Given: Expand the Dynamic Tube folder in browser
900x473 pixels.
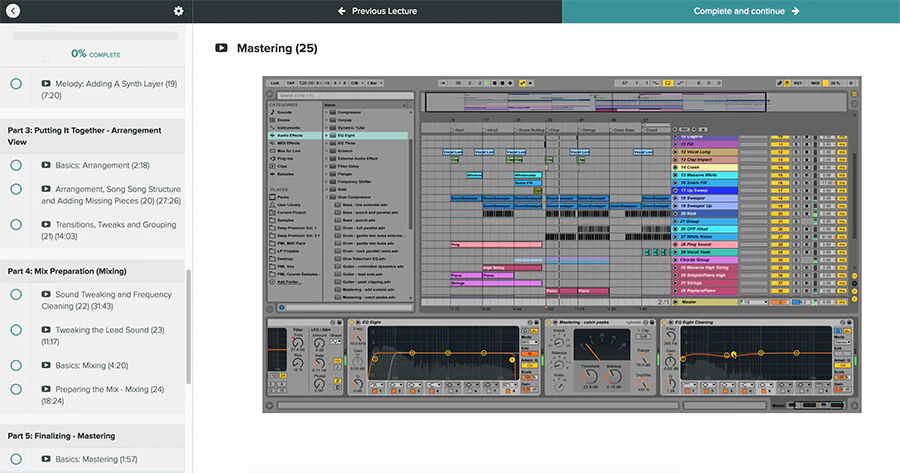Looking at the screenshot, I should pyautogui.click(x=328, y=127).
